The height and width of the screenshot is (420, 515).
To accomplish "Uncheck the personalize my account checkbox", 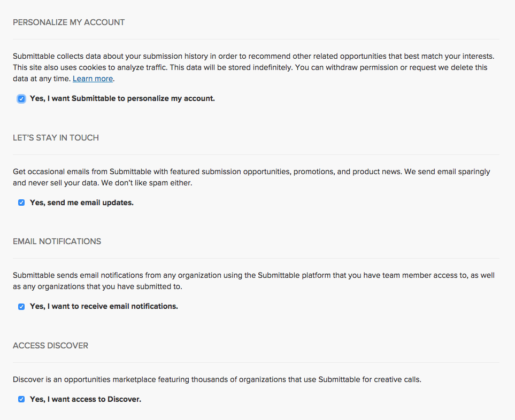I will 21,99.
